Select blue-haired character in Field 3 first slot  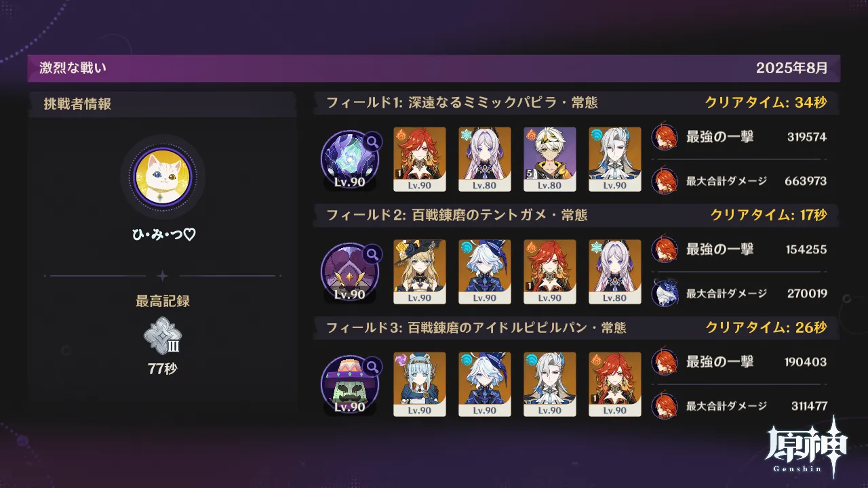[x=420, y=384]
